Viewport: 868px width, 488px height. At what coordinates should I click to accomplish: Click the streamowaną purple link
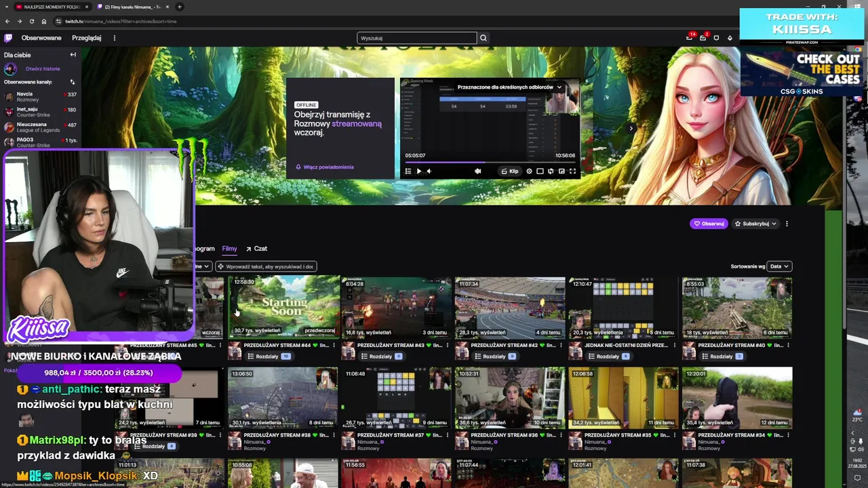(x=357, y=124)
